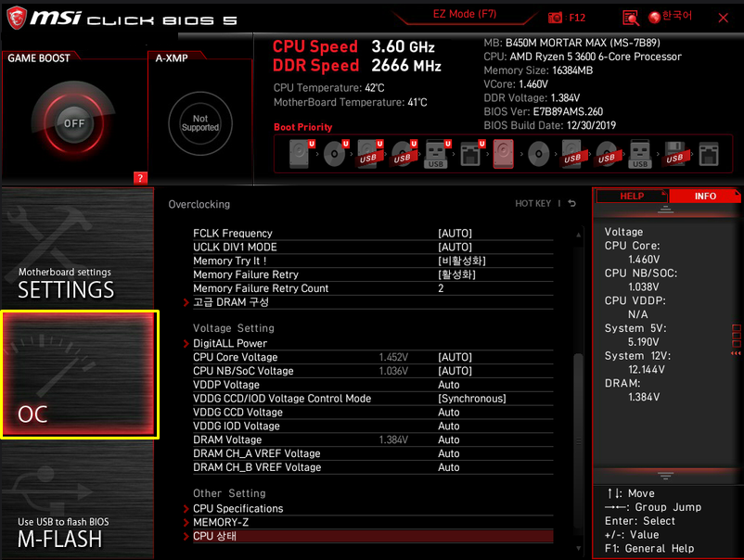Click the overclocking list scrollbar thumb
The image size is (744, 560).
[578, 440]
